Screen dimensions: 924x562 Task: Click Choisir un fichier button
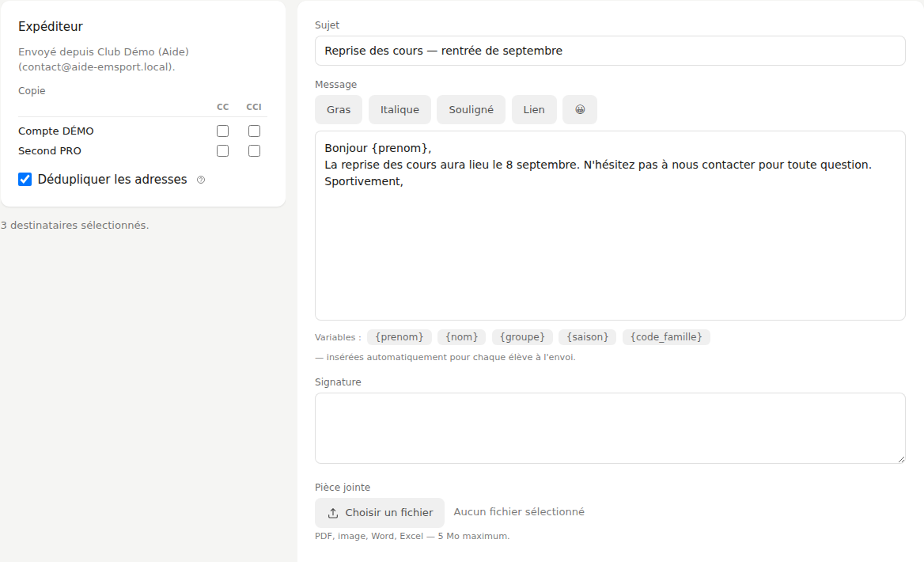tap(380, 513)
